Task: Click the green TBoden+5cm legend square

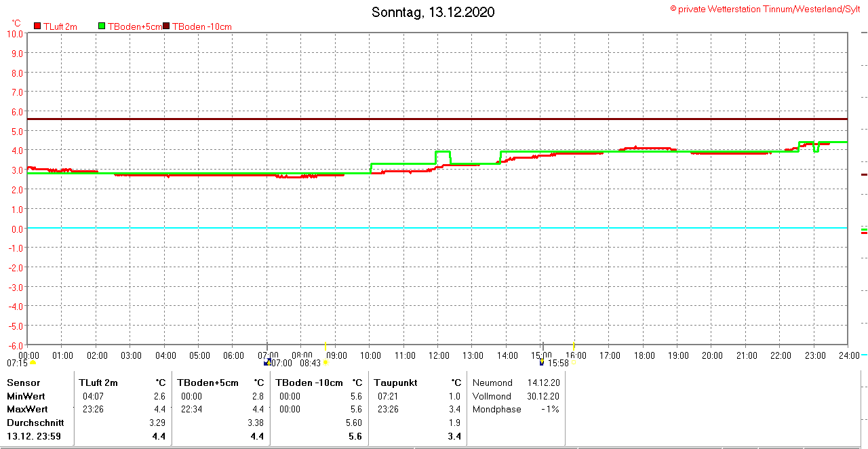Action: click(102, 26)
